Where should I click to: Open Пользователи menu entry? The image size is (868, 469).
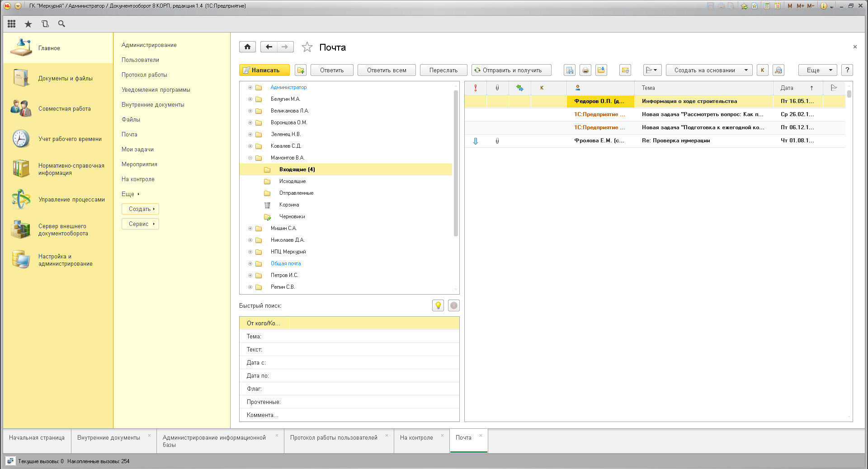[x=140, y=60]
